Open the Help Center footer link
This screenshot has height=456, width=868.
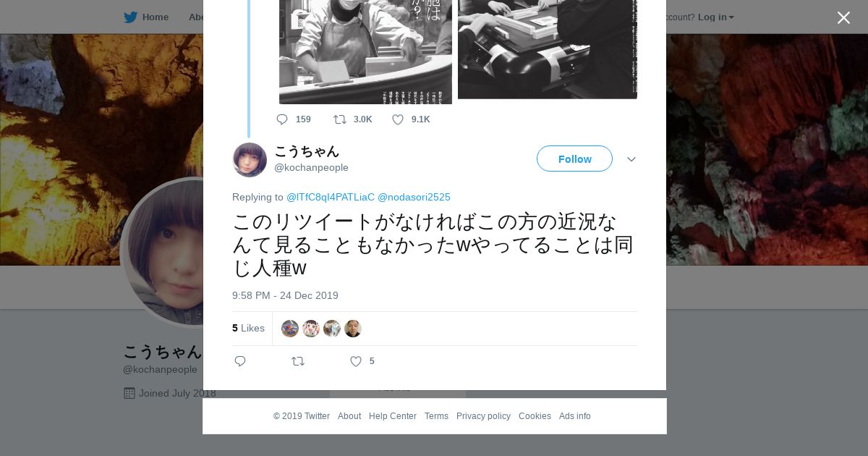pyautogui.click(x=393, y=416)
